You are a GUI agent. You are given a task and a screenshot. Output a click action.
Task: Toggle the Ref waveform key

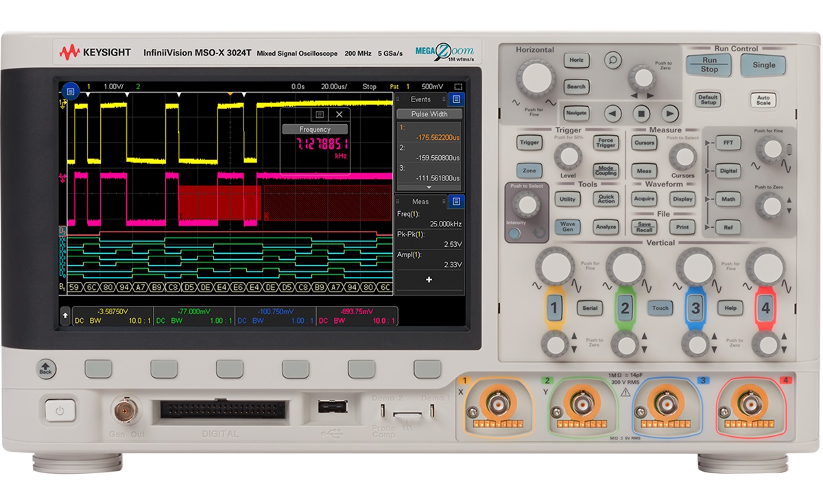click(728, 228)
